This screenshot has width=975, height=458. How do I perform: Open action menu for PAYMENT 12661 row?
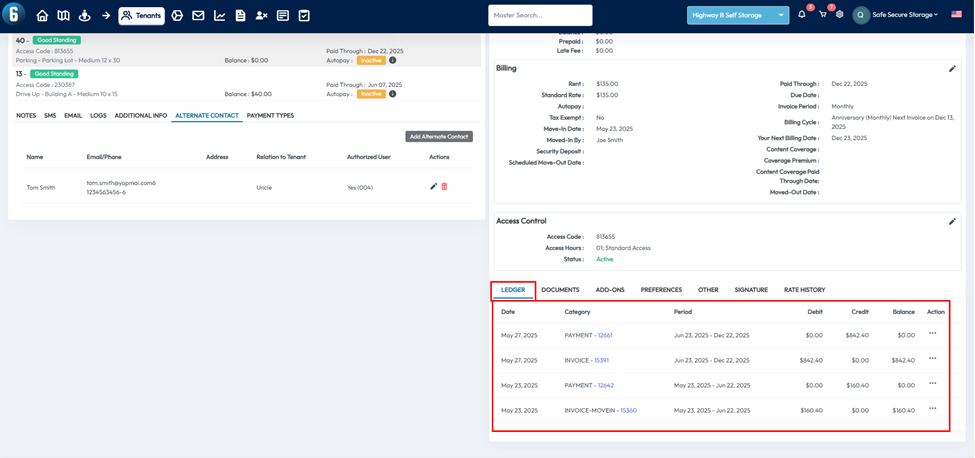coord(933,334)
